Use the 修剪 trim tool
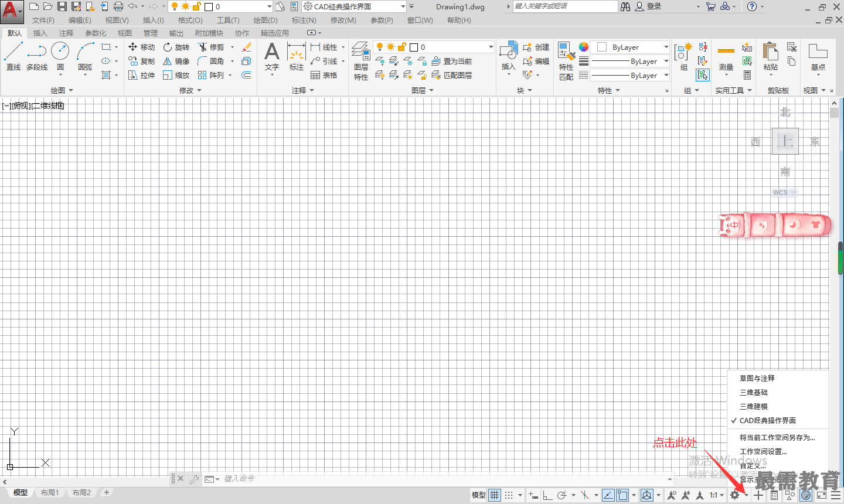This screenshot has width=844, height=504. pyautogui.click(x=211, y=47)
